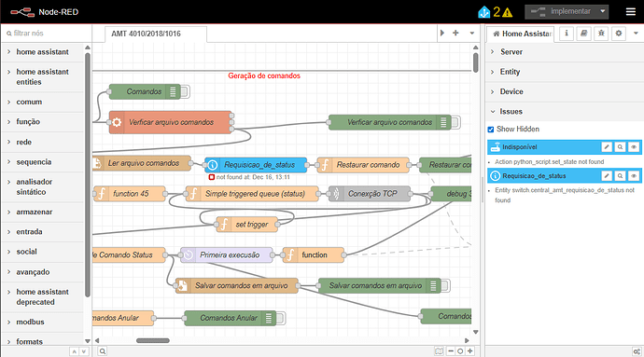644x357 pixels.
Task: Toggle Salvar comandos em arquivo debug output
Action: tap(445, 285)
